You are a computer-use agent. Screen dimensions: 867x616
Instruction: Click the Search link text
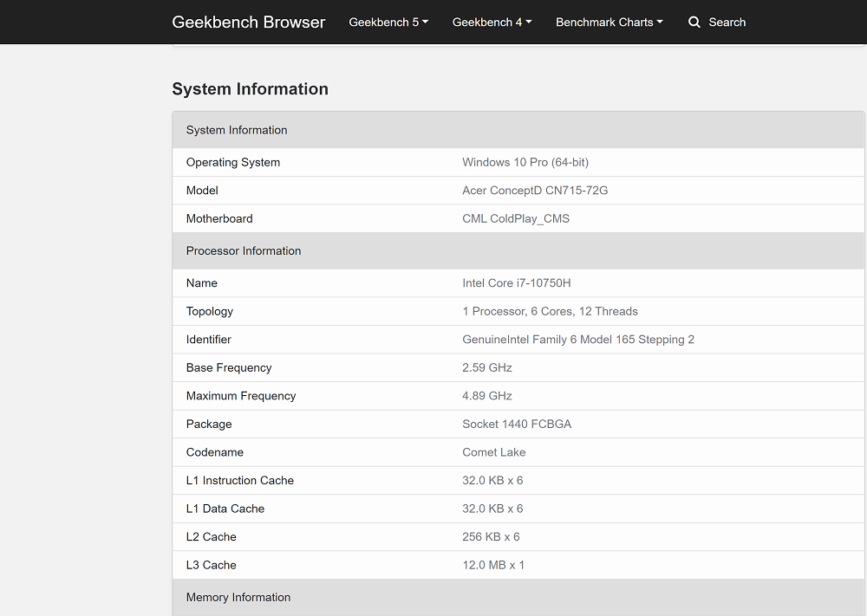pyautogui.click(x=727, y=23)
